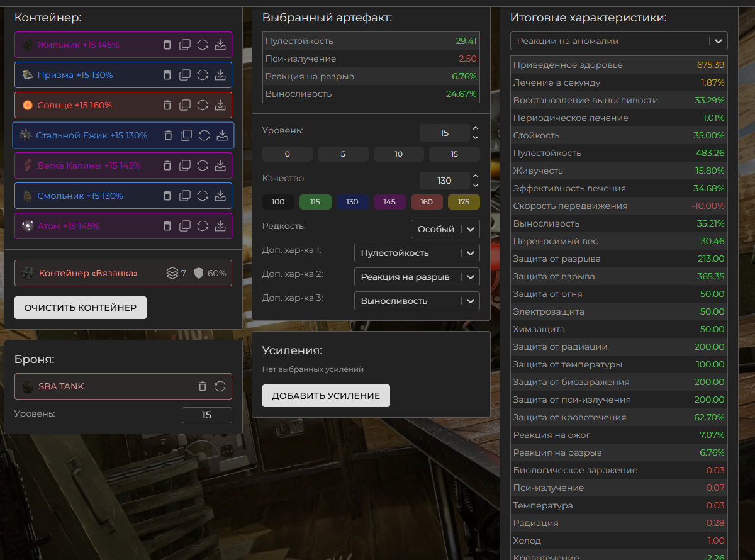Duplicate the Призма artifact
Screen dimensions: 755x560
tap(185, 75)
